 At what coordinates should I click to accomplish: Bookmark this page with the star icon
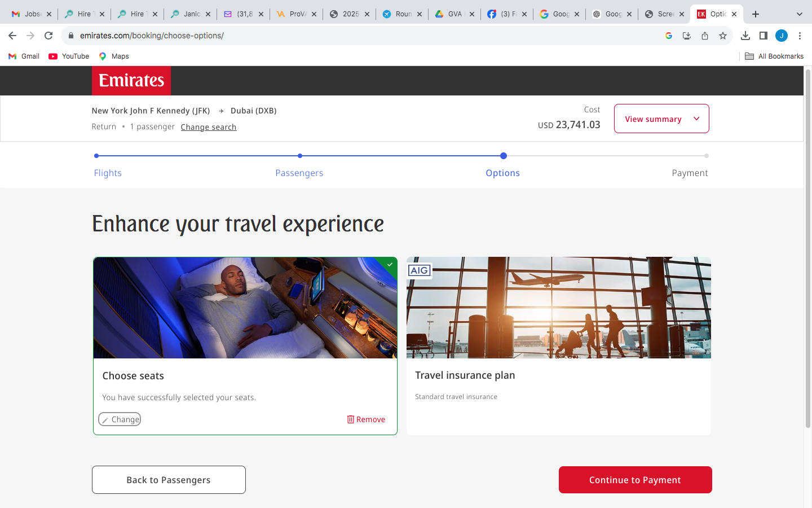723,36
